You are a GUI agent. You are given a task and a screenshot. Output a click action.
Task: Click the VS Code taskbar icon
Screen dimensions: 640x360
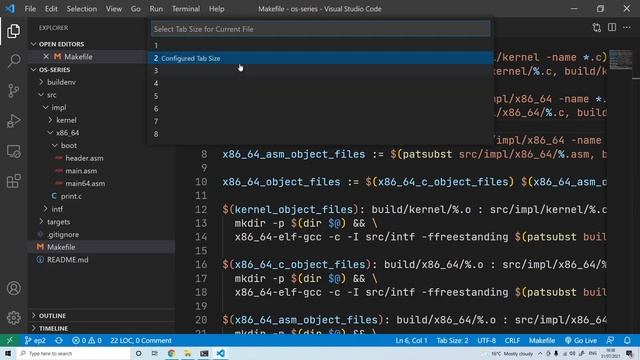(220, 353)
